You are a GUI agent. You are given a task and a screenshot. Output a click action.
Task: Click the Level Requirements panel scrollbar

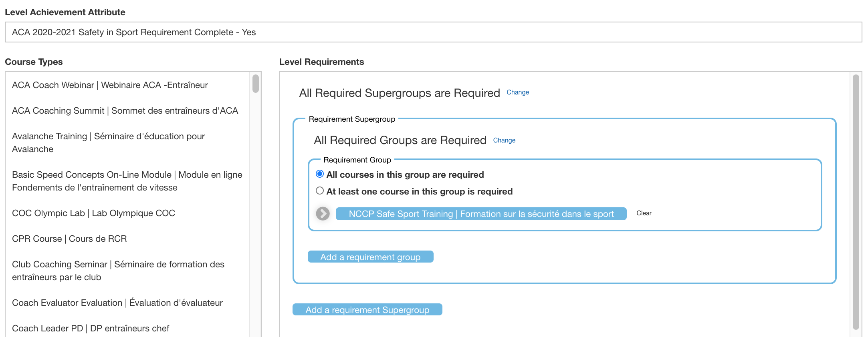pyautogui.click(x=856, y=200)
